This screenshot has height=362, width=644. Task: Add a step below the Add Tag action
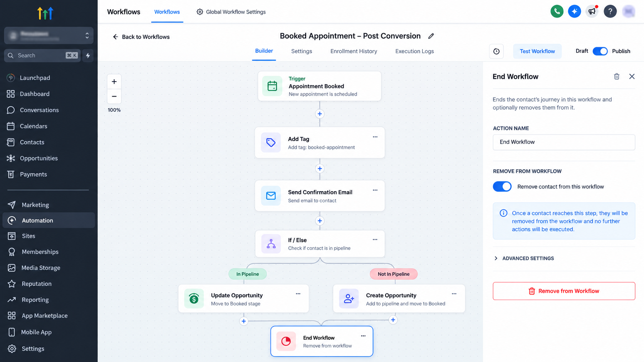[320, 168]
